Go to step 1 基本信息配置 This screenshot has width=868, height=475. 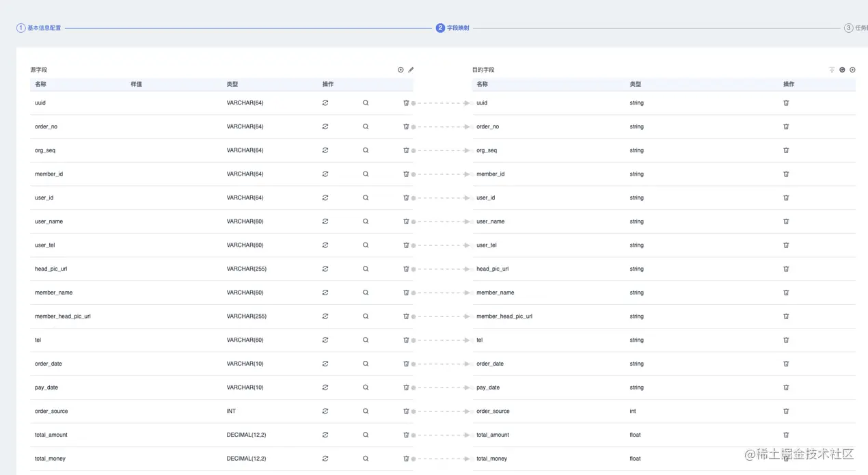tap(39, 28)
